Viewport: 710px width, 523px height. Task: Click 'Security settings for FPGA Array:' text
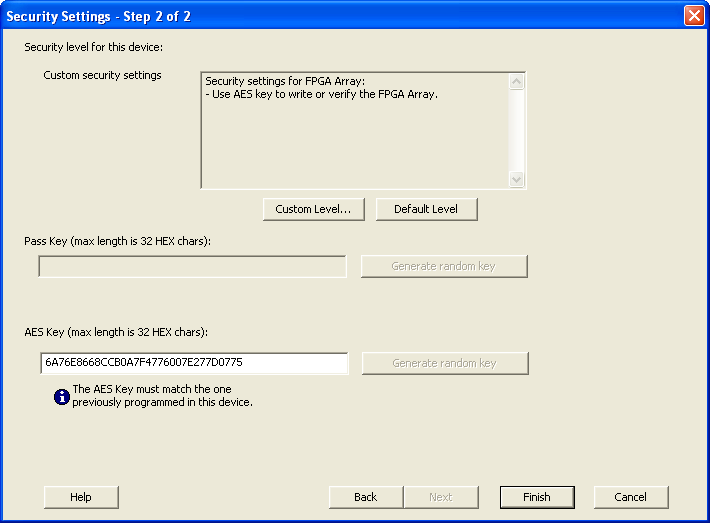[285, 81]
